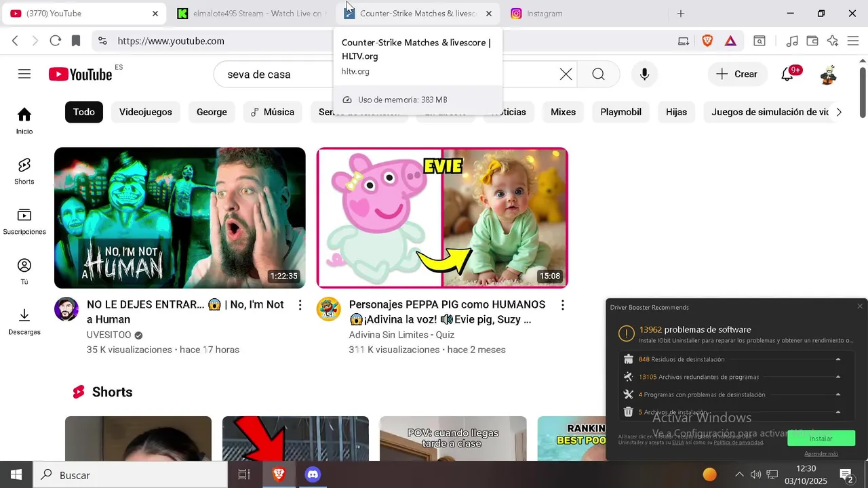Open the volume control in system tray

coord(755,474)
